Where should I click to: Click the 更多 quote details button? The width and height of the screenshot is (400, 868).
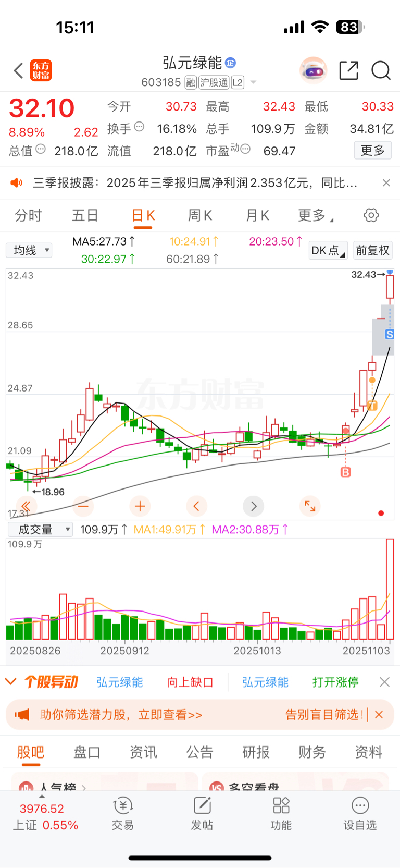373,150
